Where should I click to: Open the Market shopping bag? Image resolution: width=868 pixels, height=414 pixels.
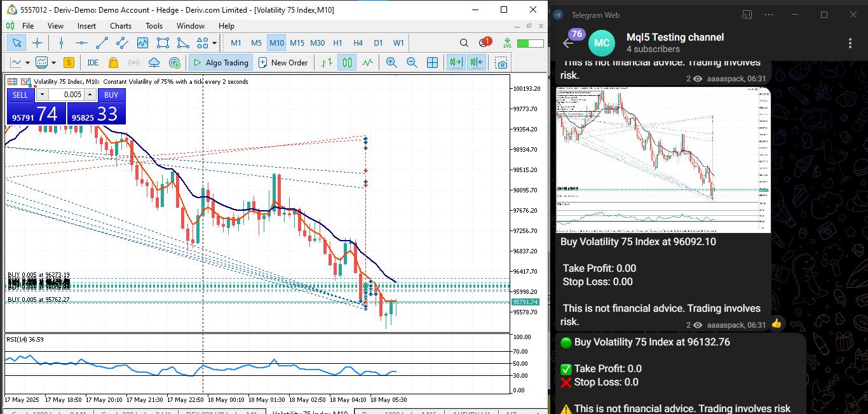pyautogui.click(x=113, y=63)
